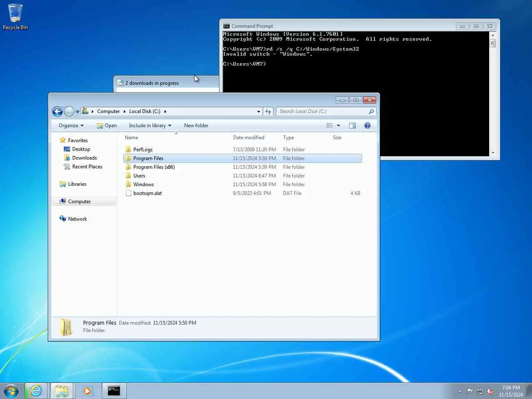This screenshot has height=399, width=532.
Task: Open the address bar history dropdown
Action: [259, 111]
